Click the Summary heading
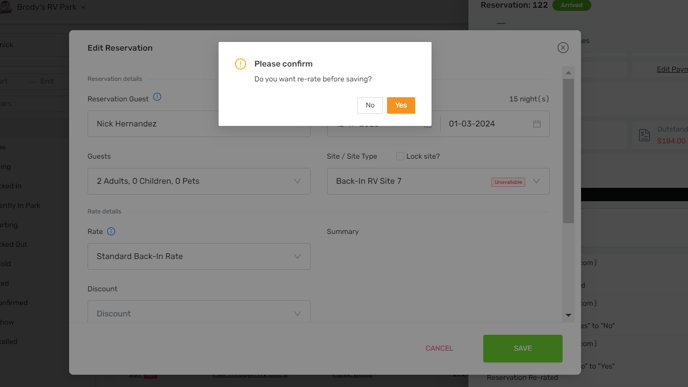 (343, 232)
